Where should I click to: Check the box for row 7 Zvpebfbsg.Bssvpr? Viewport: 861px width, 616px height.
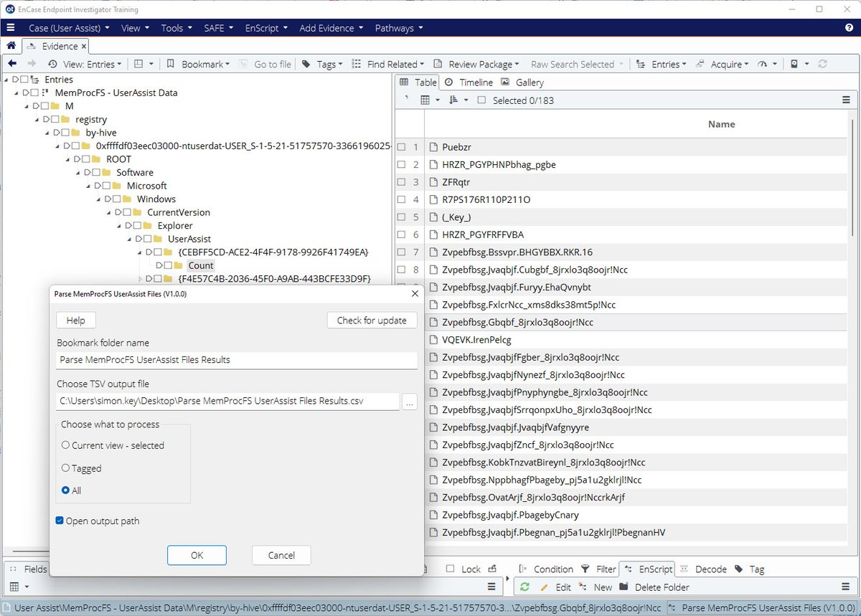(x=402, y=252)
